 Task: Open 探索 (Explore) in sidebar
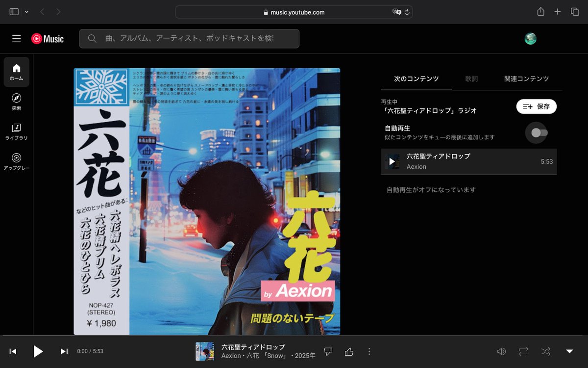pyautogui.click(x=17, y=102)
